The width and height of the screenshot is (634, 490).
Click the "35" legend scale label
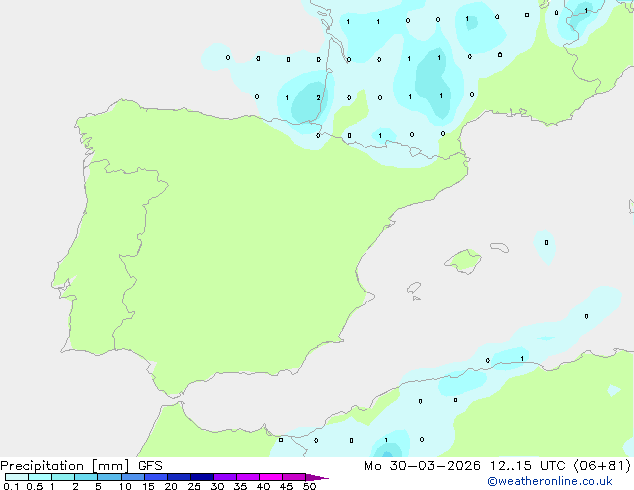coord(240,486)
